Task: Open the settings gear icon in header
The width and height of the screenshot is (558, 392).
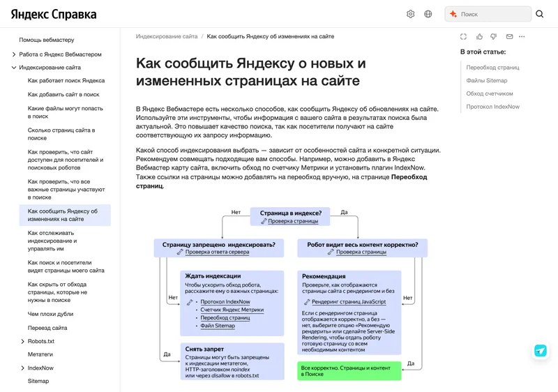Action: tap(410, 14)
